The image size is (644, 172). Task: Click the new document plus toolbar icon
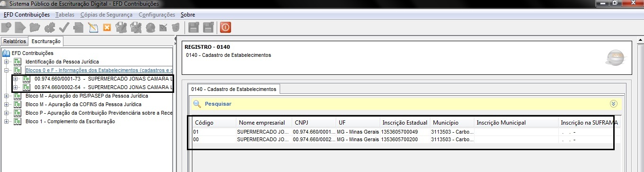coord(7,27)
